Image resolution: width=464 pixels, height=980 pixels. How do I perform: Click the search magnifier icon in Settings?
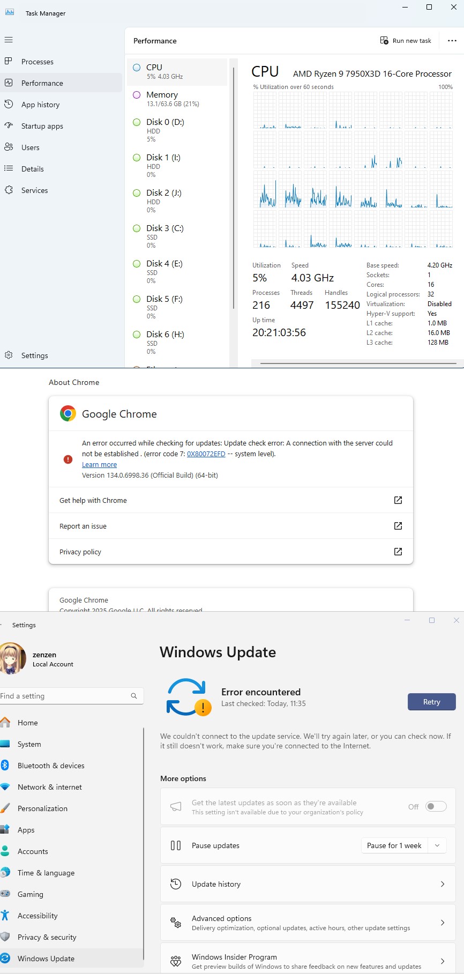tap(134, 696)
